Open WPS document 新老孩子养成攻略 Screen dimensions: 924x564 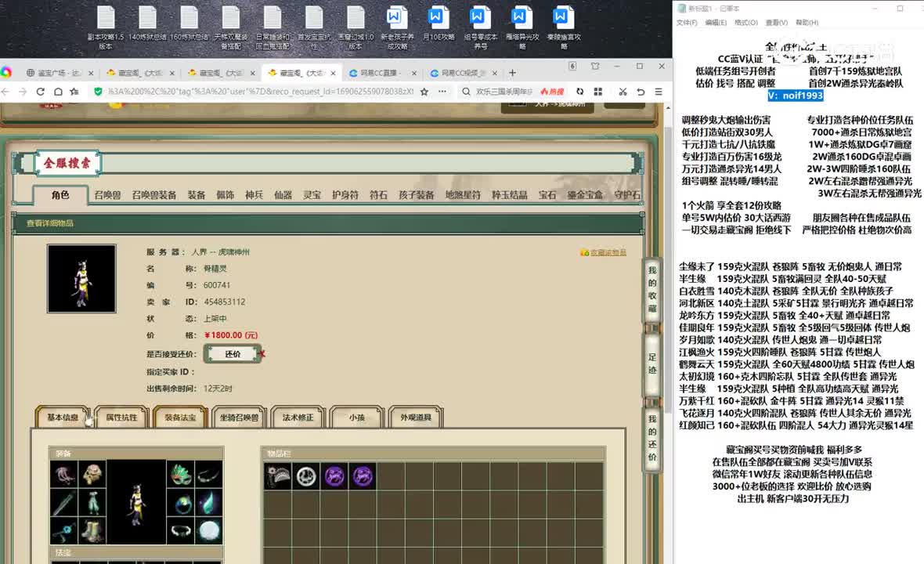click(x=397, y=27)
